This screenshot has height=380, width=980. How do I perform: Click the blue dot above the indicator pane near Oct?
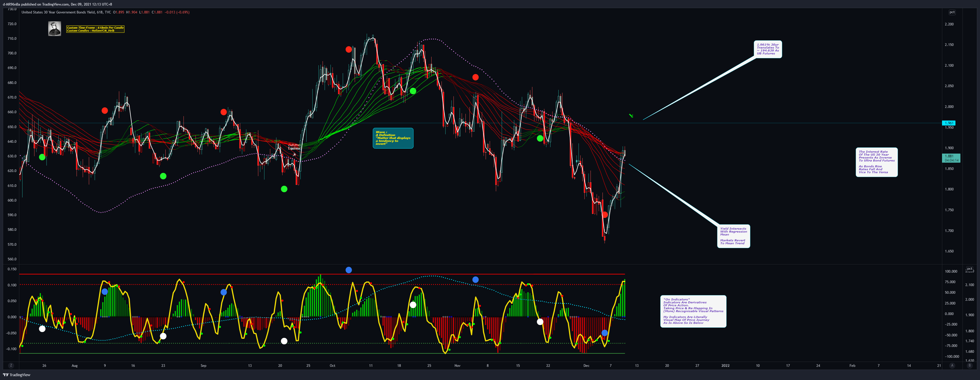[349, 270]
